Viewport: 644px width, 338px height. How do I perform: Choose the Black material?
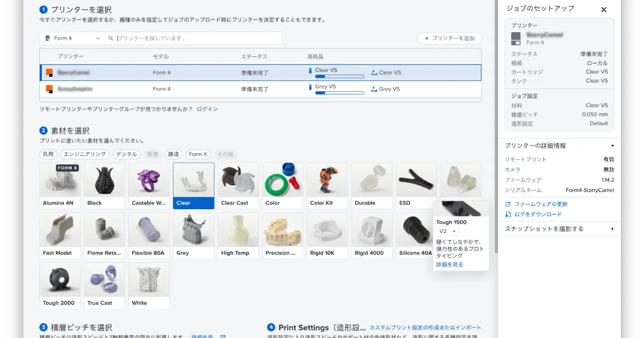105,186
